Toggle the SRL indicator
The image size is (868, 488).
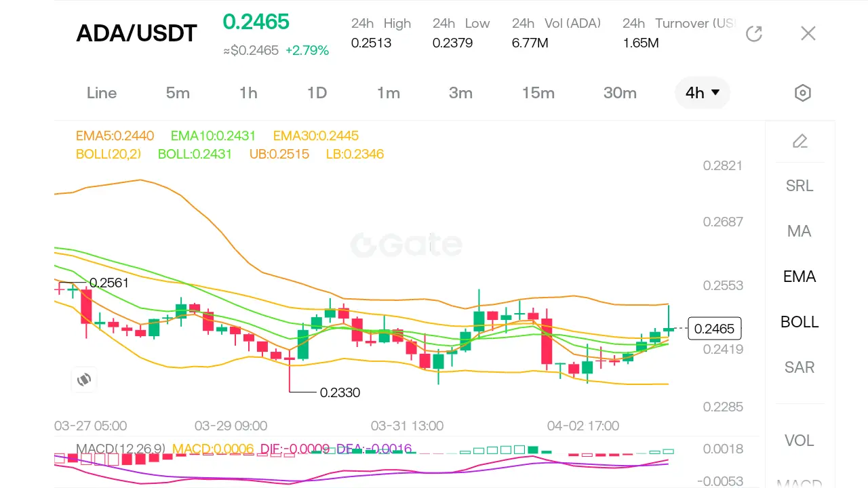click(x=800, y=186)
